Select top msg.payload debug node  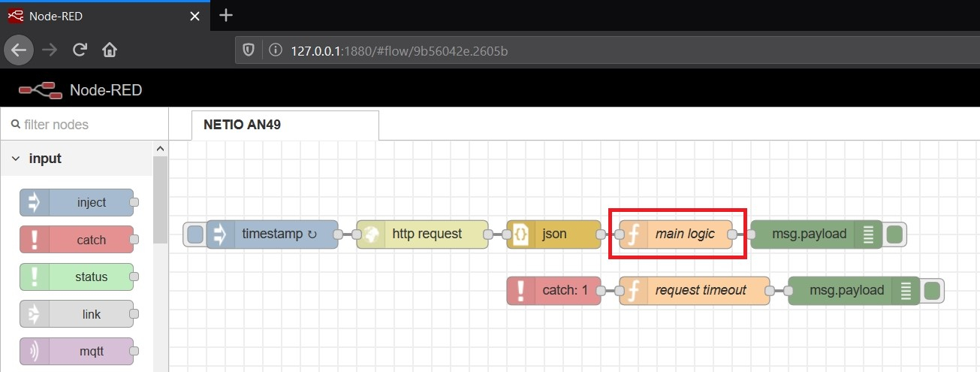click(816, 234)
